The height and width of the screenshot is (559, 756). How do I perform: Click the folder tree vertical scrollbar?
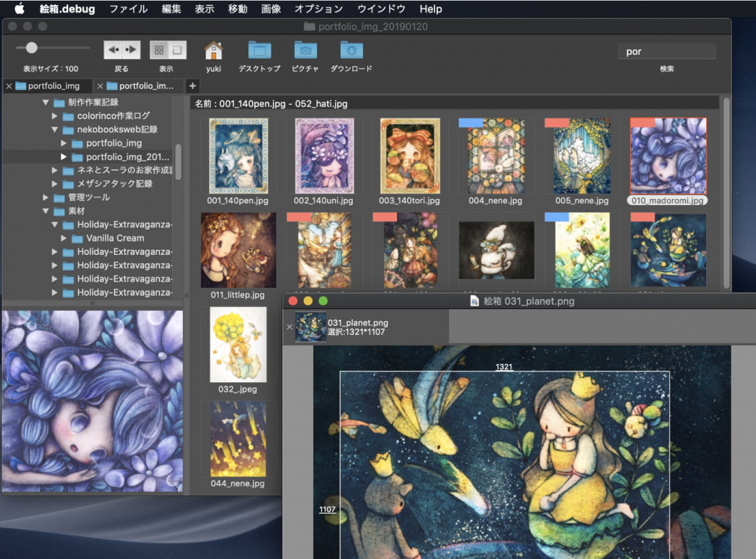(178, 162)
